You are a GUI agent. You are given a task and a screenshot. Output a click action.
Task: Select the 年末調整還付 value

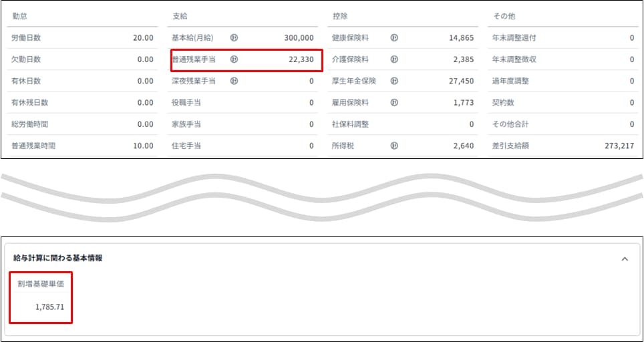(x=631, y=38)
